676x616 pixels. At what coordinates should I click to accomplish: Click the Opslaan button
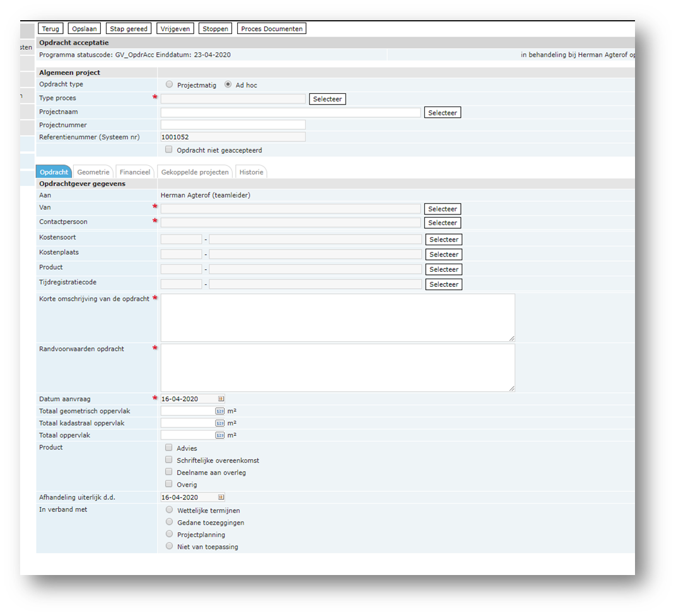[84, 28]
